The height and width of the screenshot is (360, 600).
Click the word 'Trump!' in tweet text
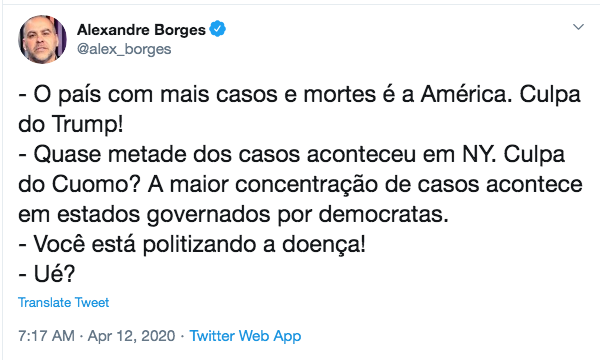(88, 124)
